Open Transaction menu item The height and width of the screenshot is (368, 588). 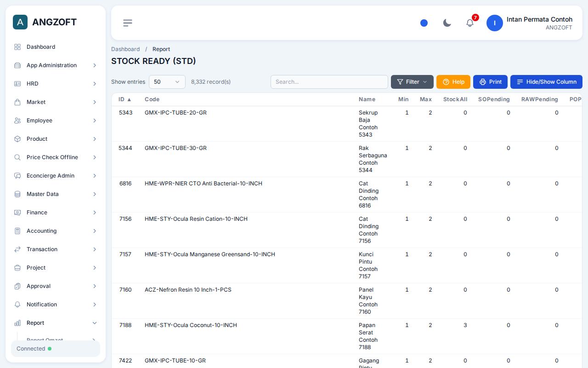56,249
